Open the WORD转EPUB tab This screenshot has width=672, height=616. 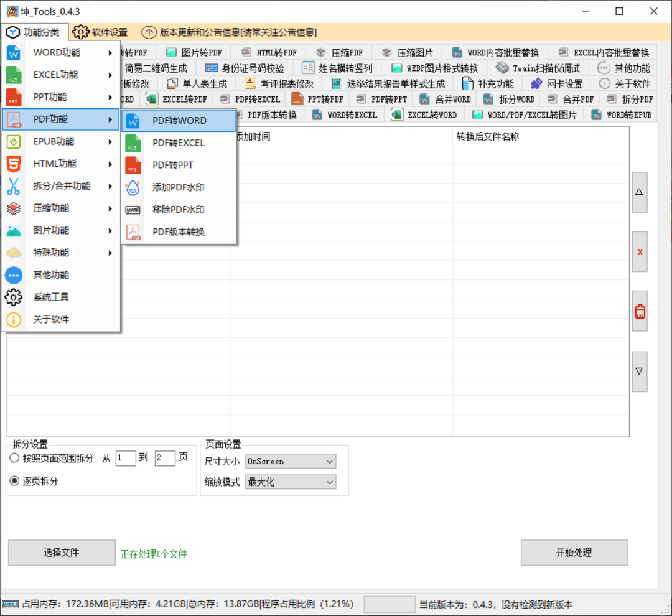pos(621,115)
